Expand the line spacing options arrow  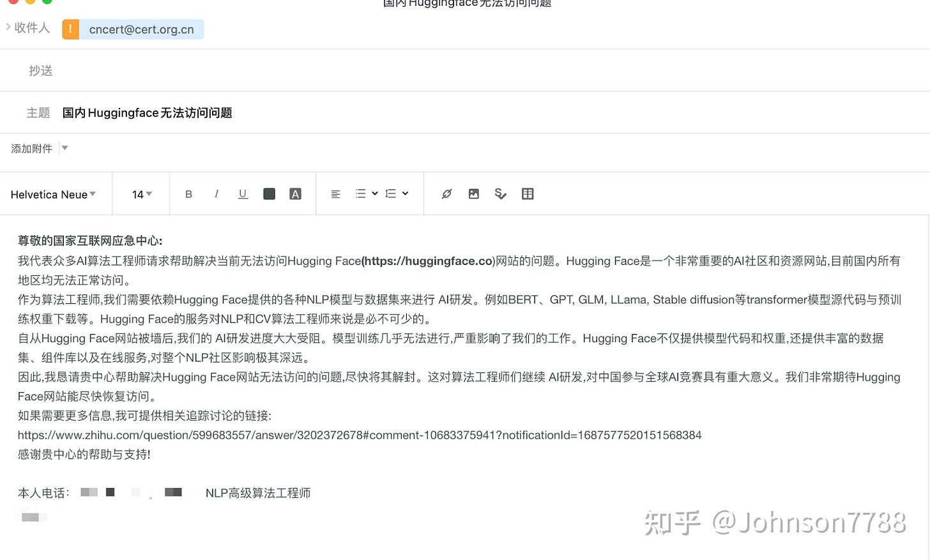tap(405, 193)
